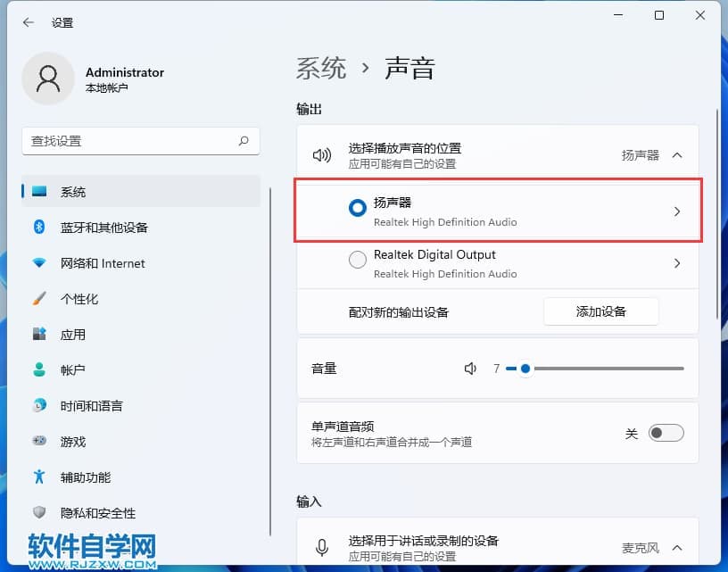Open 隐私和安全性 settings page

[x=97, y=513]
